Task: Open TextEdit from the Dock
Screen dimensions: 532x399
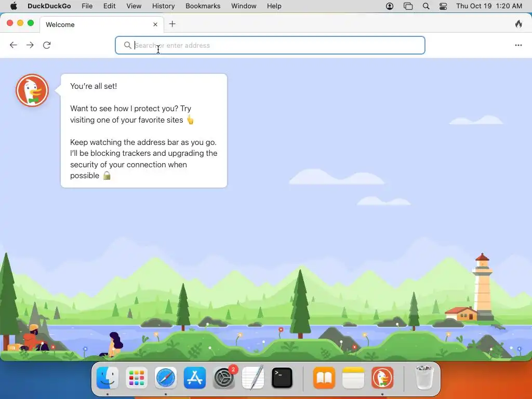Action: tap(253, 378)
